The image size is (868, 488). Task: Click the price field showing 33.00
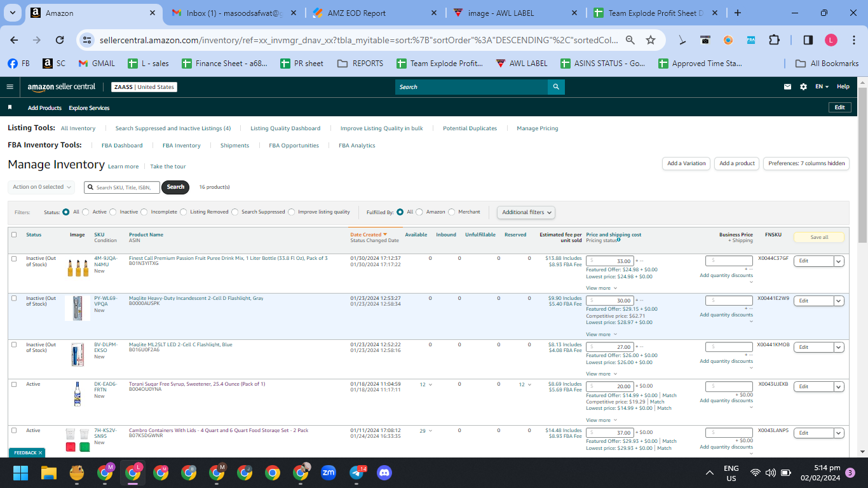tap(609, 261)
